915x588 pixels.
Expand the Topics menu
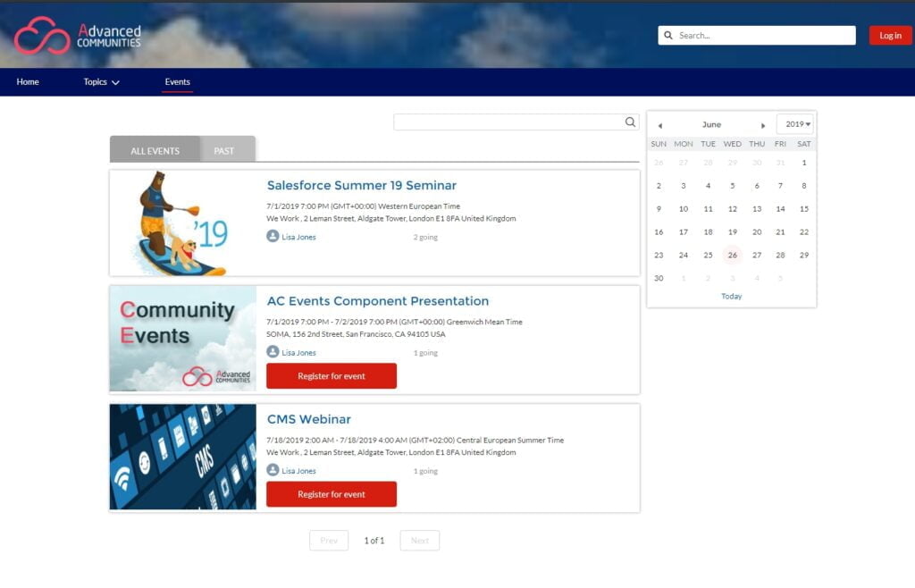101,81
